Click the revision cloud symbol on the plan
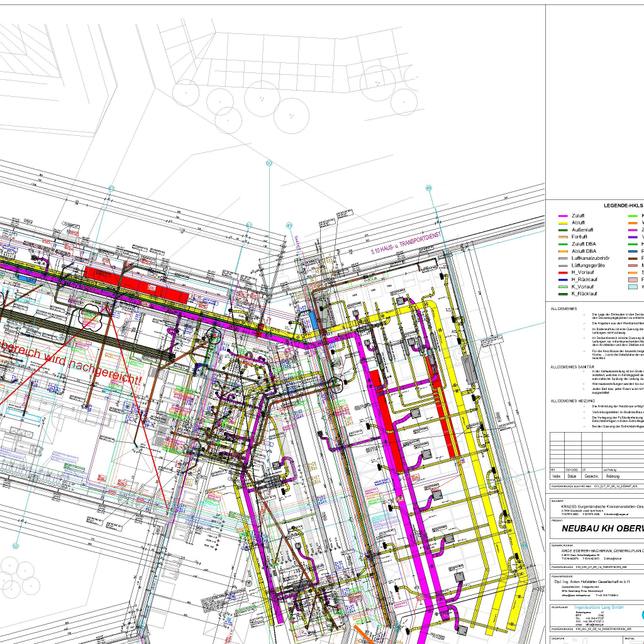This screenshot has width=644, height=644. [x=92, y=316]
